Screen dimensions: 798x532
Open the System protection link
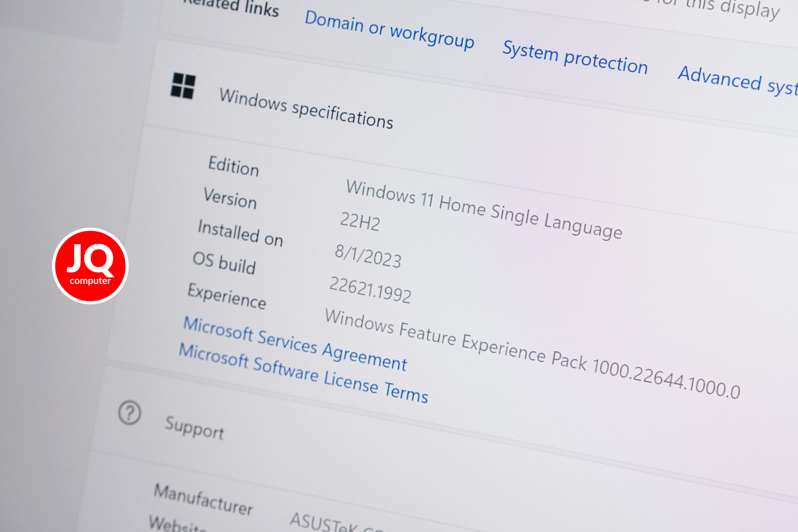(575, 58)
